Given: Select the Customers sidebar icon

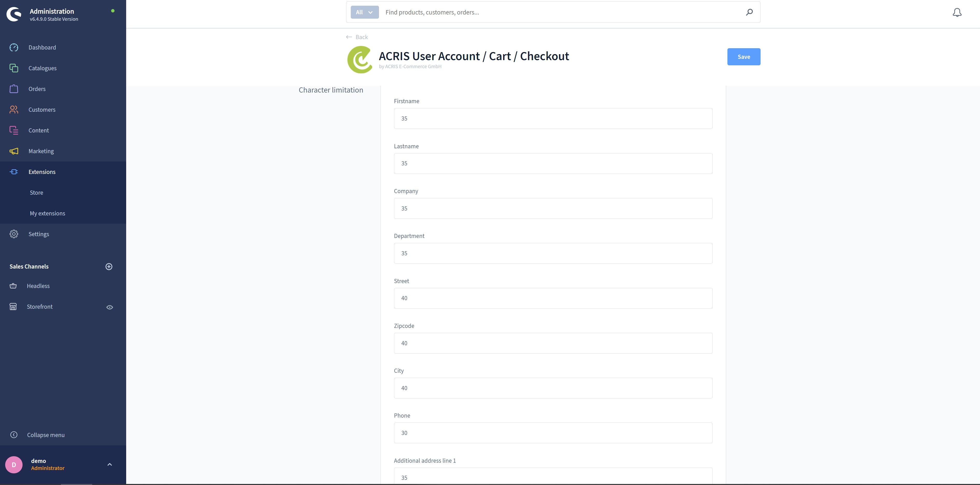Looking at the screenshot, I should click(x=14, y=110).
